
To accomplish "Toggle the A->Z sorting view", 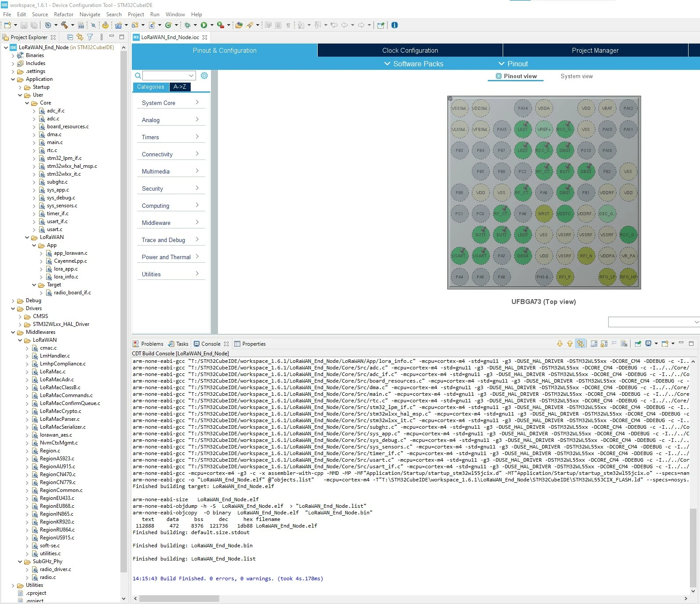I will coord(180,87).
